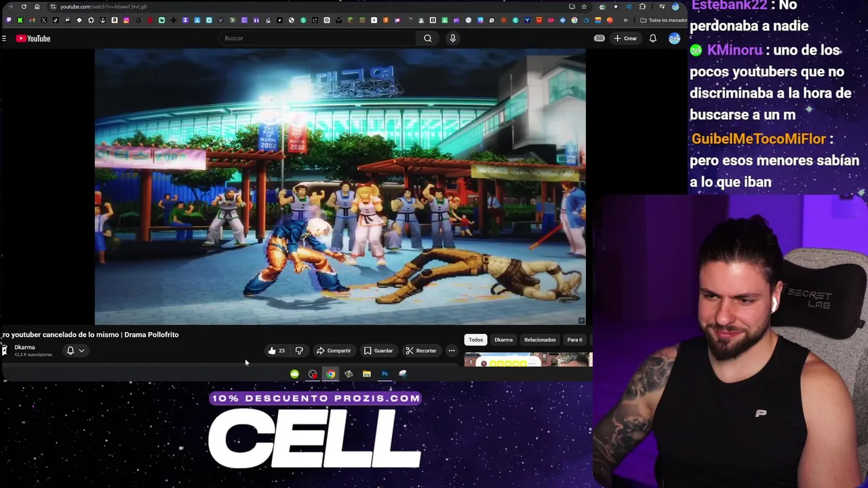Open the Photoshop icon in the taskbar
Screen dimensions: 868x488
384,374
